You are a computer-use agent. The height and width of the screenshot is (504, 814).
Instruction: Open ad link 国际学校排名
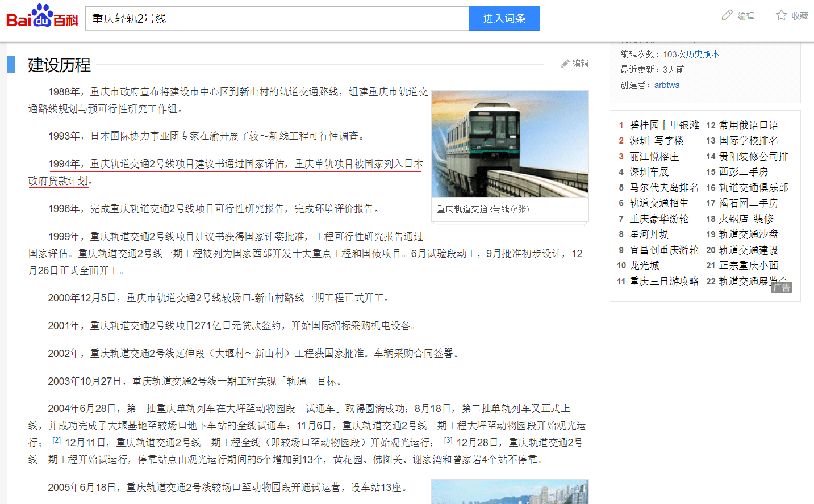coord(749,140)
